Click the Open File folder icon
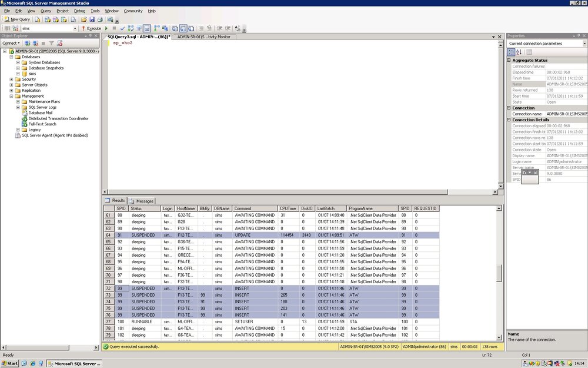Screen dimensions: 588x368 (84, 19)
